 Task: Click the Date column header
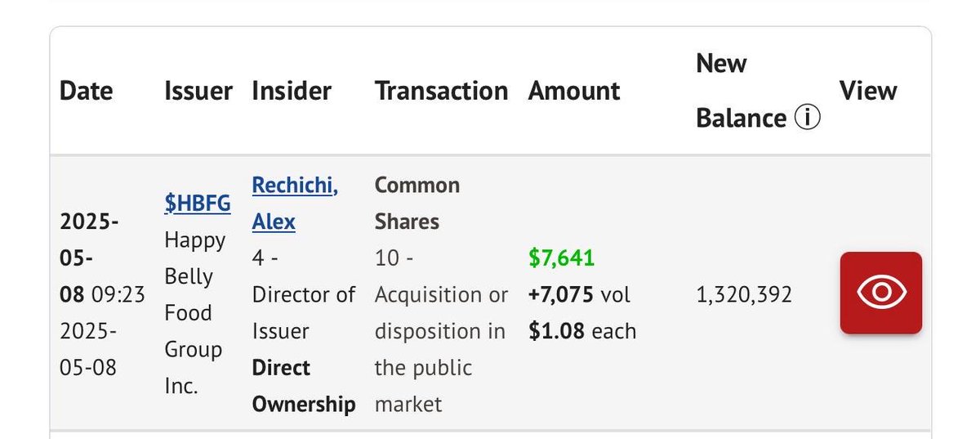87,91
